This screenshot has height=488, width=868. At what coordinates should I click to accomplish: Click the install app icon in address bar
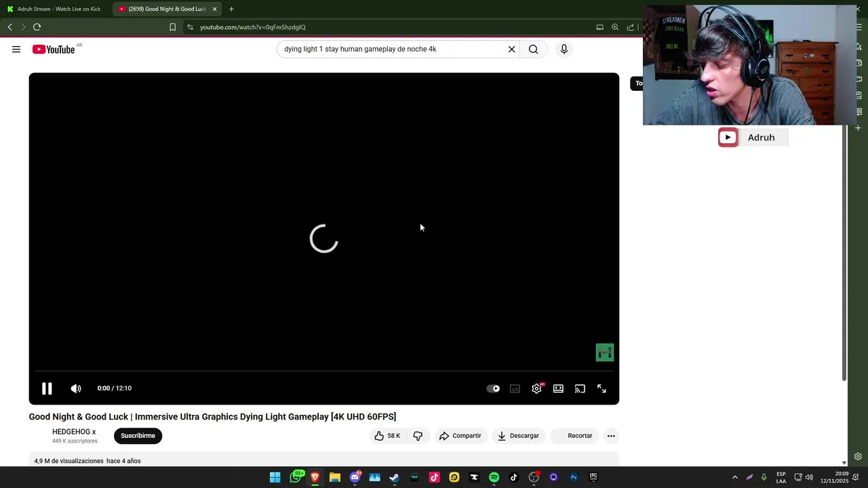(600, 27)
